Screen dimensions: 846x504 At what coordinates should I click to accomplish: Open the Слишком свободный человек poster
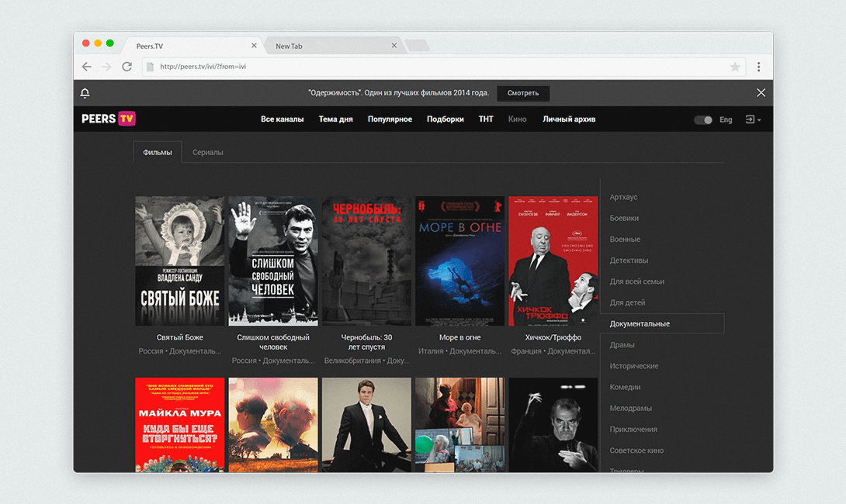[273, 261]
